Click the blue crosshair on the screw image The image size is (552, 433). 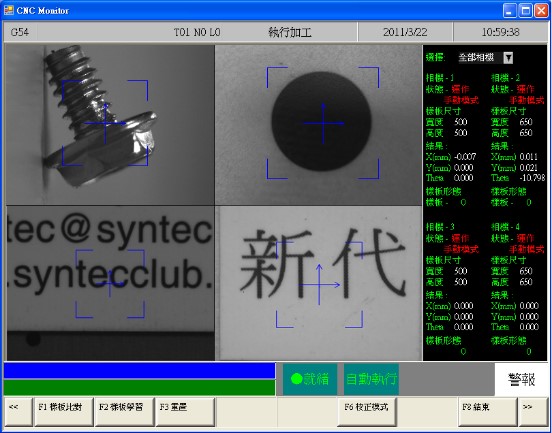point(105,123)
